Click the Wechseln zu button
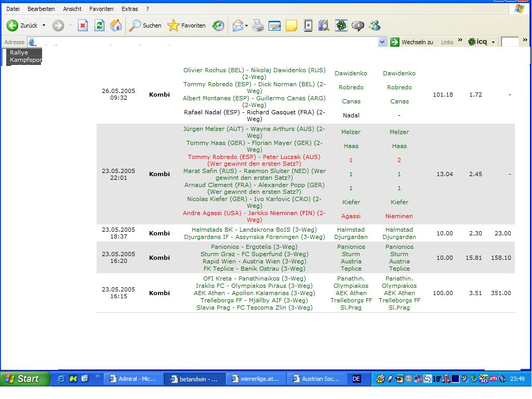532x399 pixels. pos(412,42)
